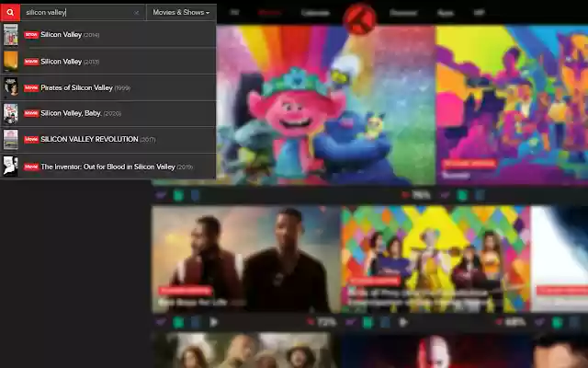Open the red Movies nav item
Screen dimensions: 588x368
(269, 12)
